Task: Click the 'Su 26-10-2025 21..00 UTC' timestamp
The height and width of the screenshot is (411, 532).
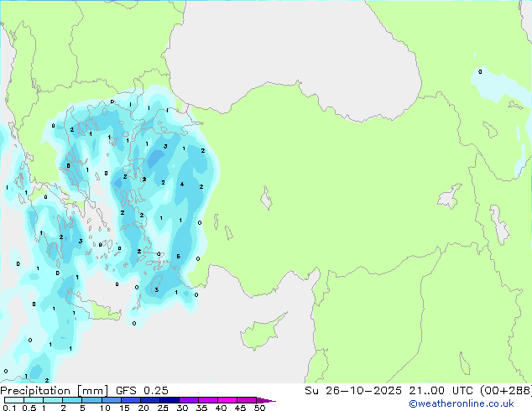Action: pos(389,391)
